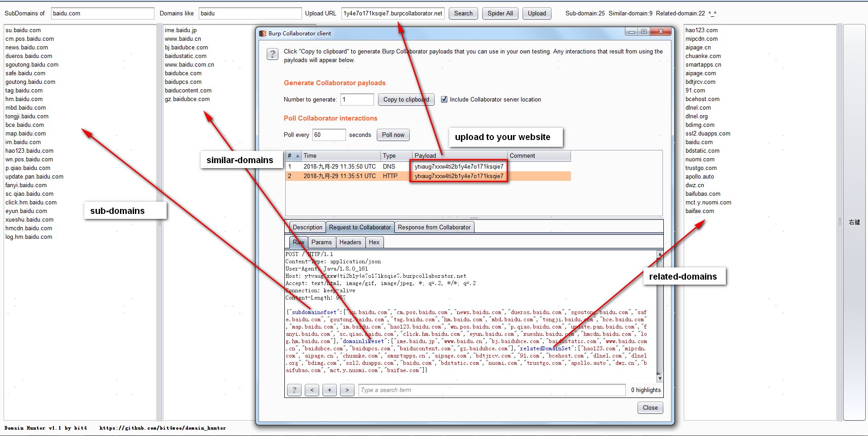The image size is (868, 436).
Task: Switch to Response from Collaborator tab
Action: pyautogui.click(x=434, y=227)
